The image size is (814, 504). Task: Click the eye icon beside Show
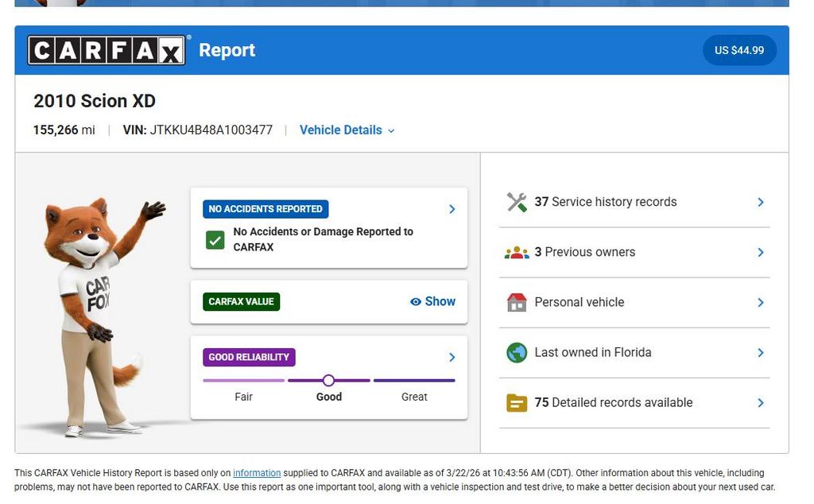click(x=415, y=302)
